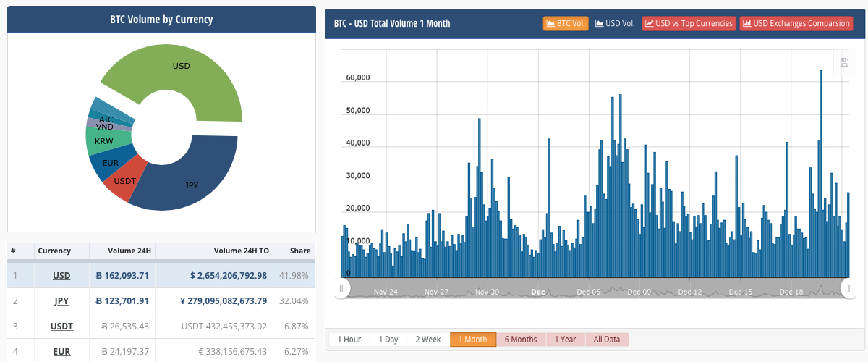This screenshot has height=362, width=868.
Task: Click the Nov 24 axis label
Action: [x=386, y=292]
